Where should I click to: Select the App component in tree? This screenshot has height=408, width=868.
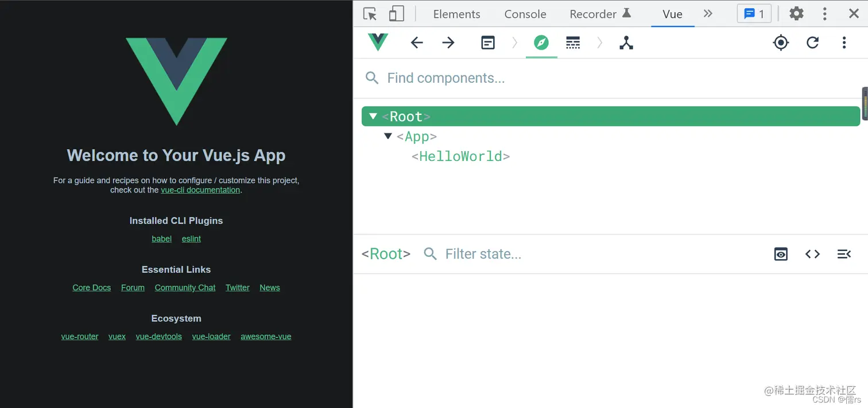417,137
